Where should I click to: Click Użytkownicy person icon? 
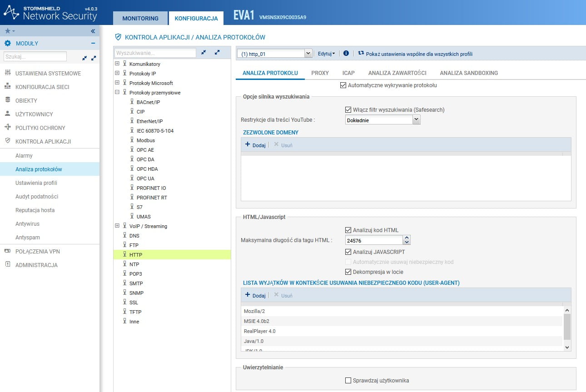pos(7,114)
